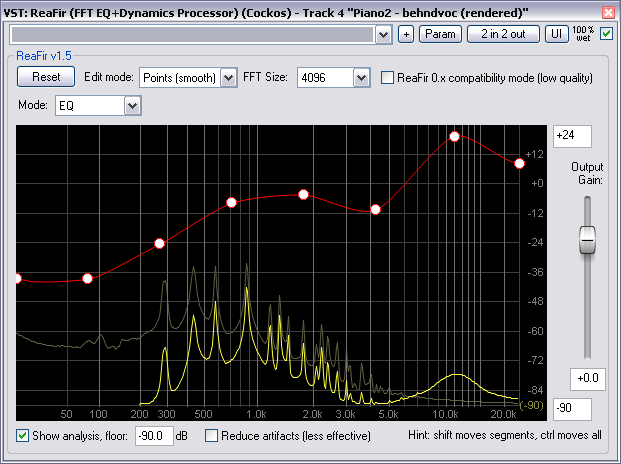The width and height of the screenshot is (621, 464).
Task: Click the +24 graph upper range field
Action: click(572, 135)
